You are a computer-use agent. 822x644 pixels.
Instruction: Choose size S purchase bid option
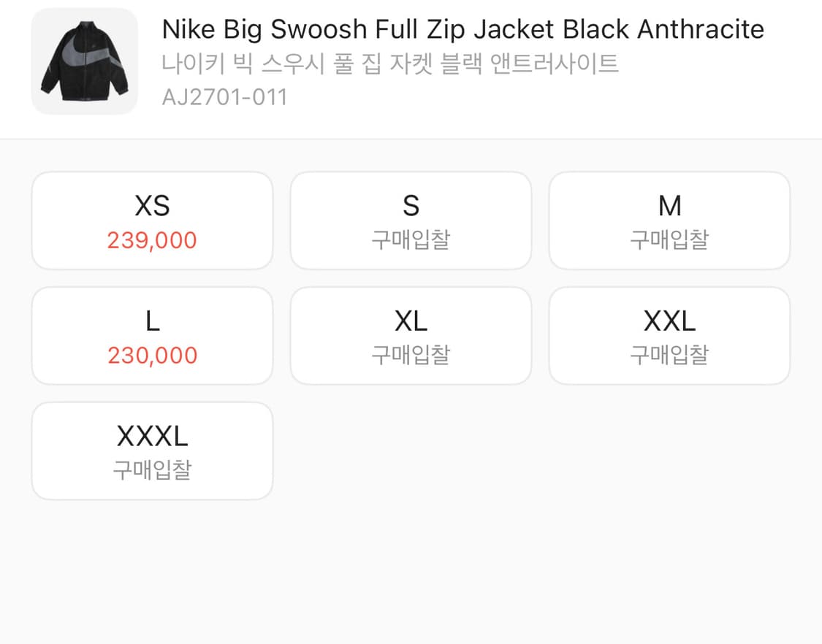411,221
